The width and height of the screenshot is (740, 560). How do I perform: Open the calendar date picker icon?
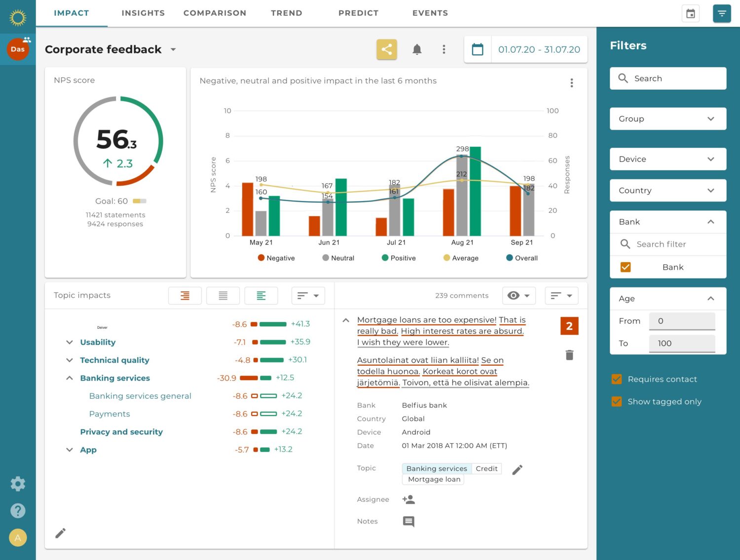(x=477, y=49)
